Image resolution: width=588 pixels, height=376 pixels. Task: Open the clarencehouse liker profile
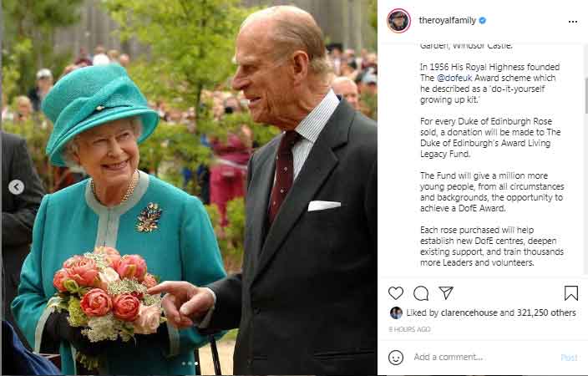(x=469, y=312)
